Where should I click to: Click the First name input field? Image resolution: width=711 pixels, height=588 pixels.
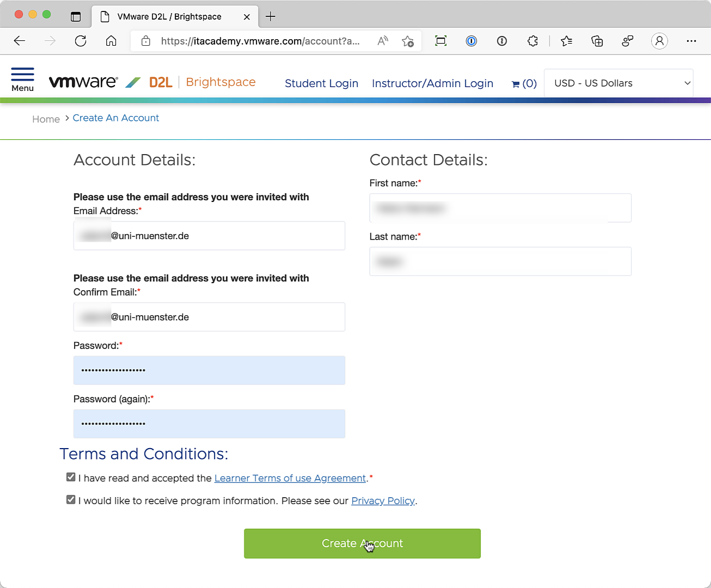pyautogui.click(x=500, y=208)
